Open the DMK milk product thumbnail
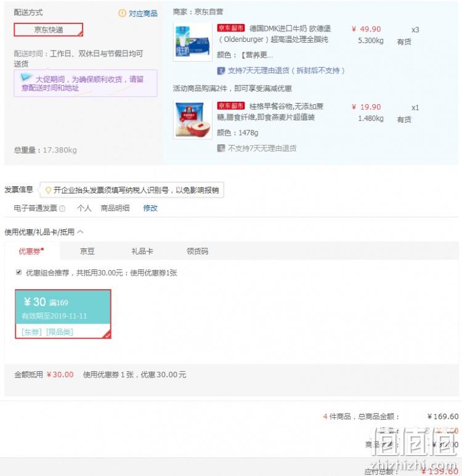Viewport: 462px width, 476px height. [x=192, y=42]
